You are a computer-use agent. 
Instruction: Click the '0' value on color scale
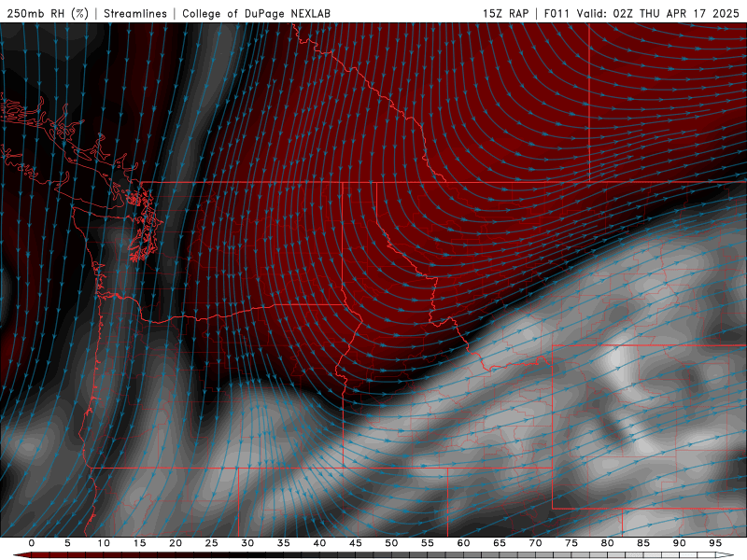coord(32,543)
